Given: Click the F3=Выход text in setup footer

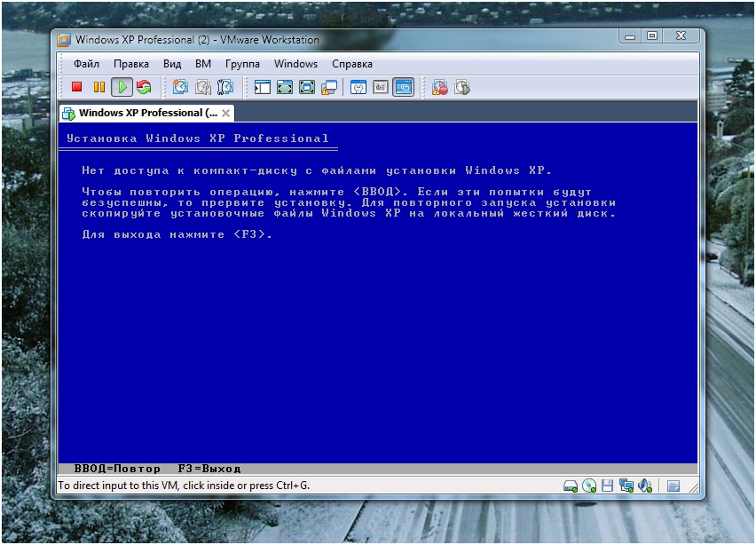Looking at the screenshot, I should click(x=209, y=469).
